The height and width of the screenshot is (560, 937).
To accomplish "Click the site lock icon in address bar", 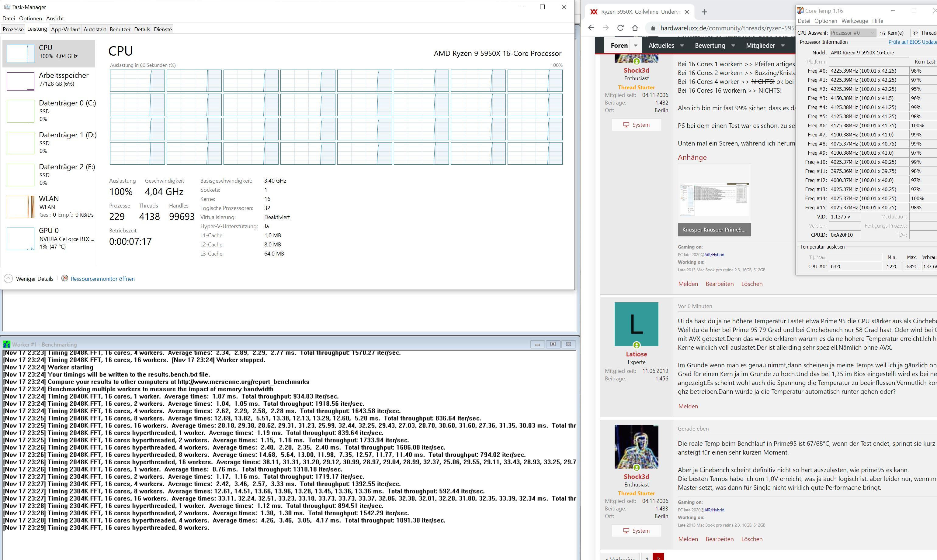I will (653, 28).
